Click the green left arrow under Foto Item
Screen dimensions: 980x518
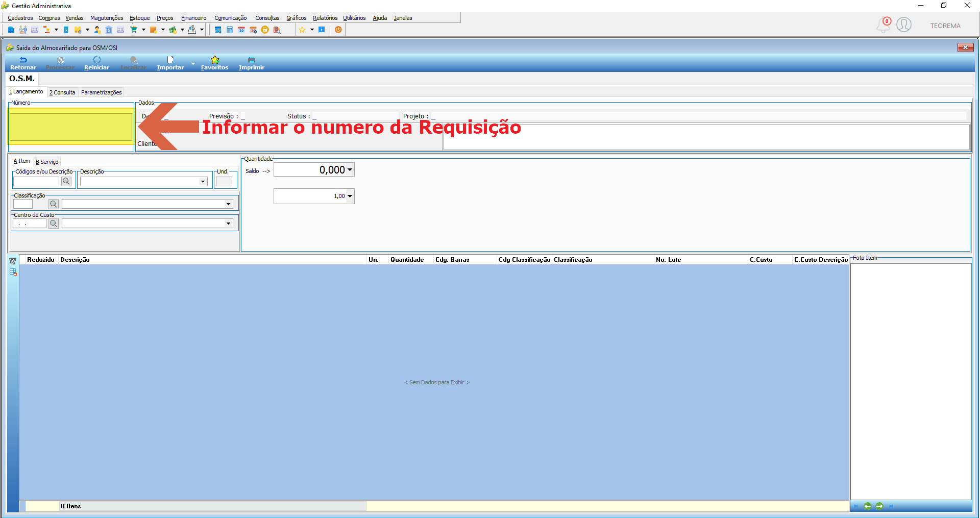(867, 506)
